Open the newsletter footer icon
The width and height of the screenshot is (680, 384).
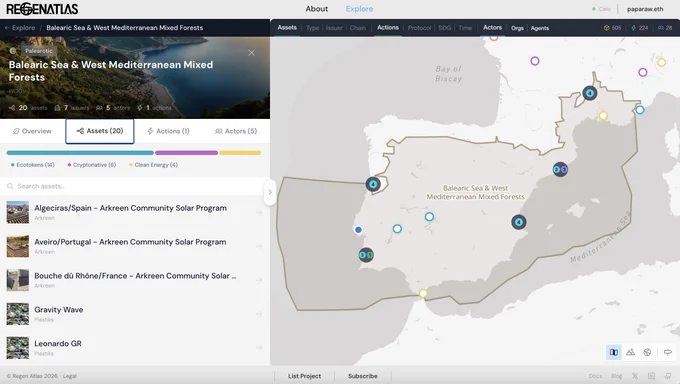click(x=651, y=376)
